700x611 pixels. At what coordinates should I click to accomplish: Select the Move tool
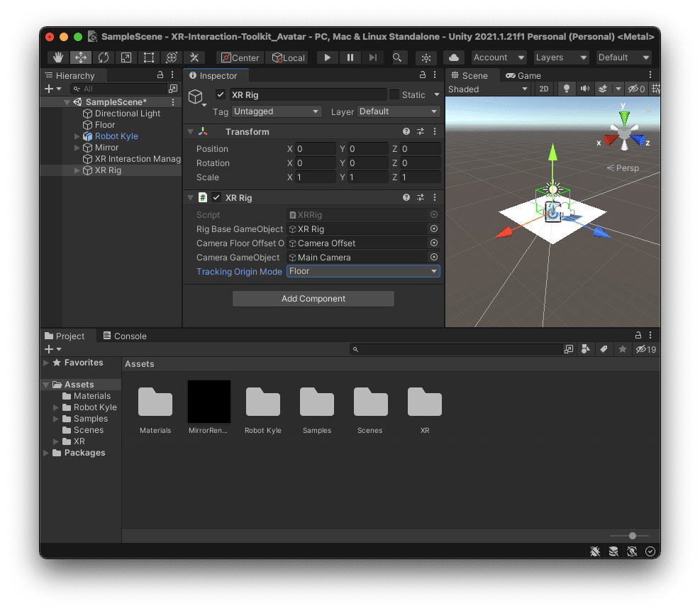[81, 57]
